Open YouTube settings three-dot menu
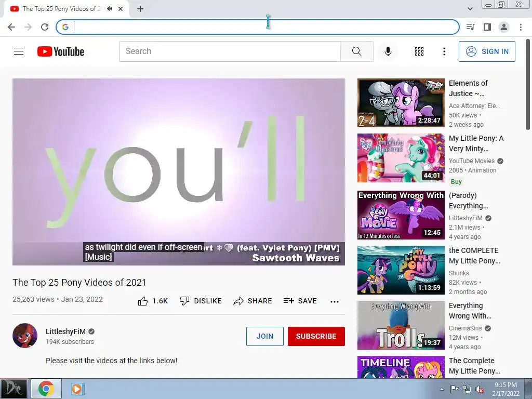Image resolution: width=532 pixels, height=399 pixels. [444, 51]
